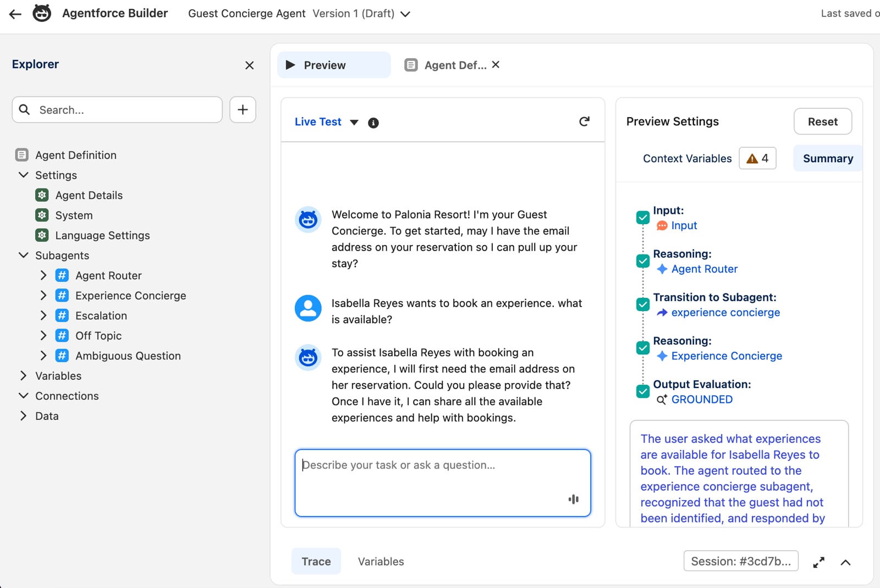Expand the Data tree section
The height and width of the screenshot is (588, 880).
[x=23, y=416]
